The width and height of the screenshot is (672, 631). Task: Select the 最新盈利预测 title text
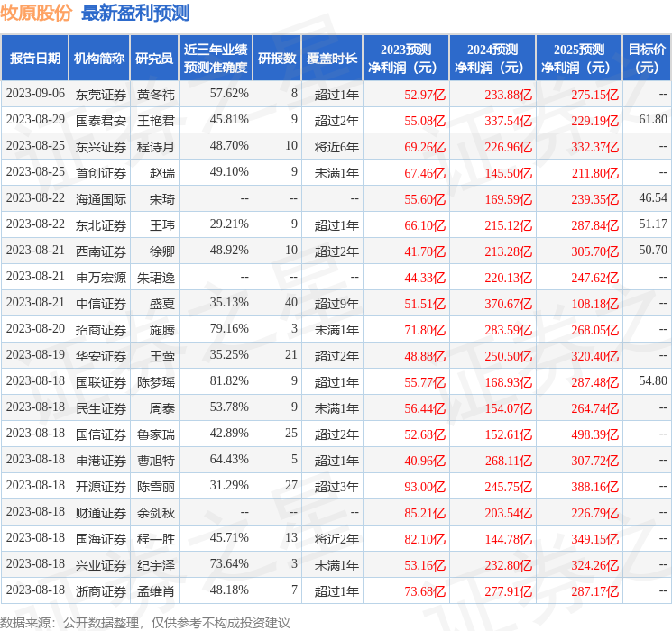[135, 13]
